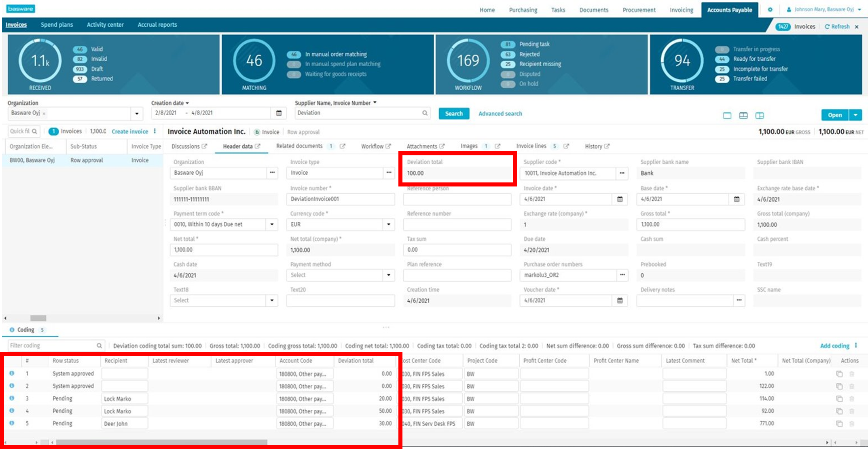
Task: Click the magnifier in the Supplier Name search field
Action: coord(425,113)
